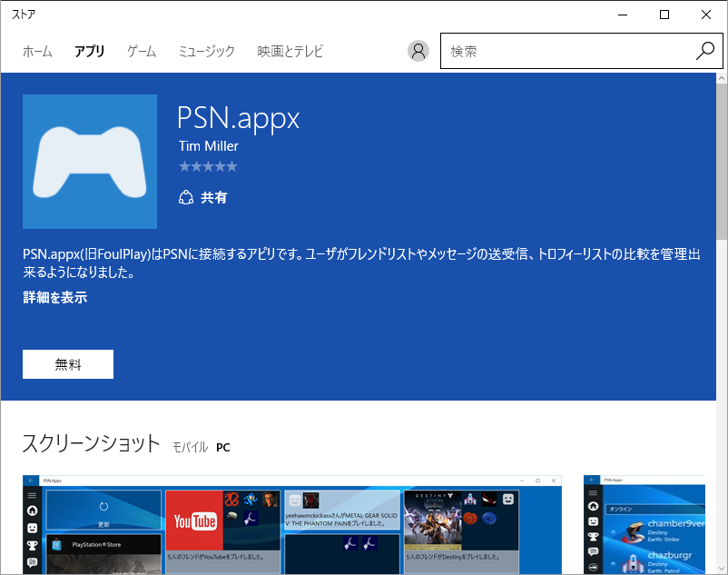This screenshot has height=575, width=728.
Task: Open the 映画とテレビ tab
Action: [x=290, y=51]
